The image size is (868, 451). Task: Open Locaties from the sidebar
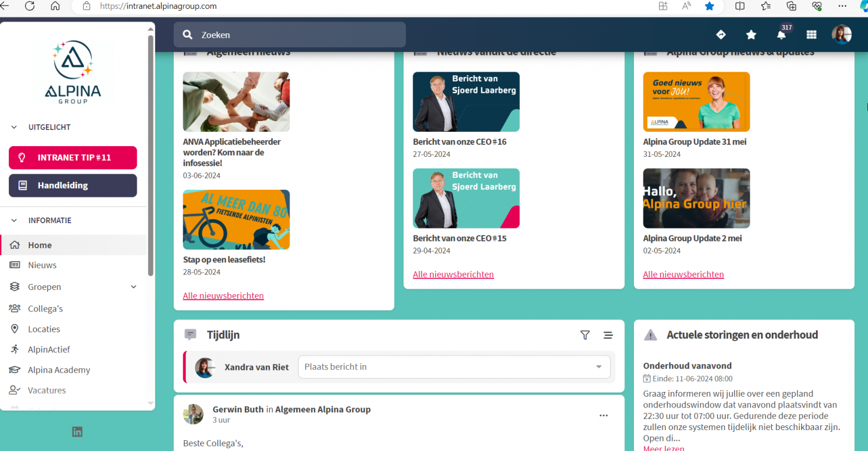click(x=43, y=329)
